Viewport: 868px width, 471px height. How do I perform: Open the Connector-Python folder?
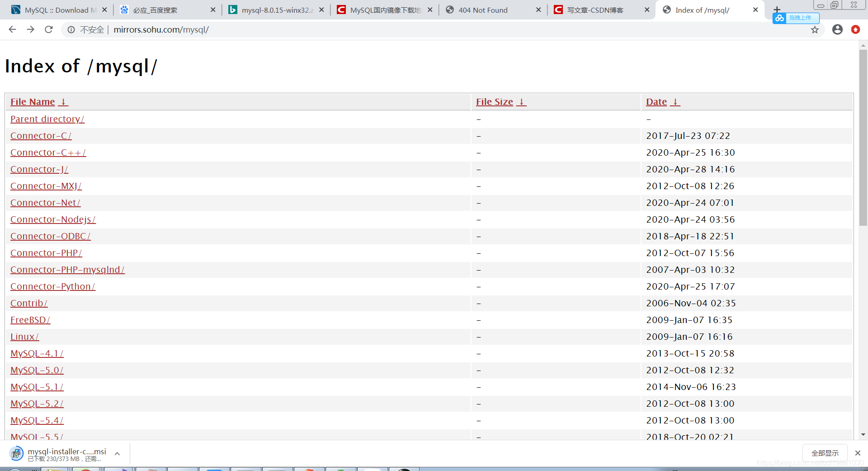pyautogui.click(x=52, y=286)
